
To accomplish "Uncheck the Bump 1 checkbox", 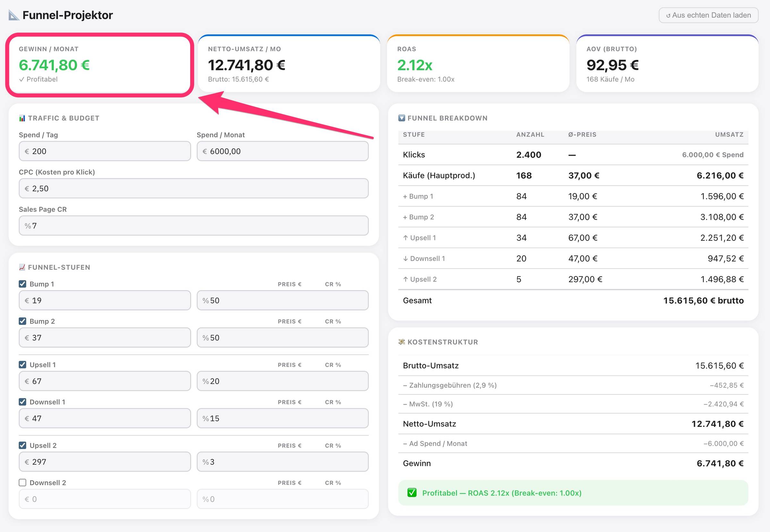I will click(x=23, y=284).
